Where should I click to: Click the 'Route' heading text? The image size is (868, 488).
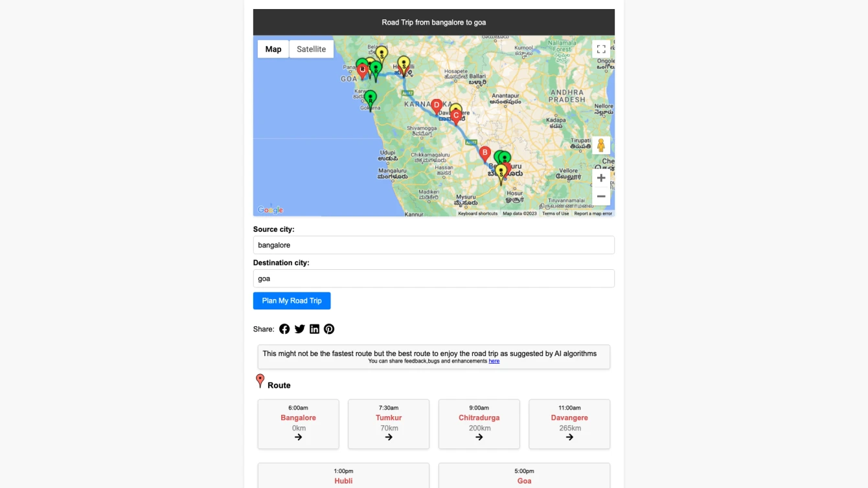279,385
